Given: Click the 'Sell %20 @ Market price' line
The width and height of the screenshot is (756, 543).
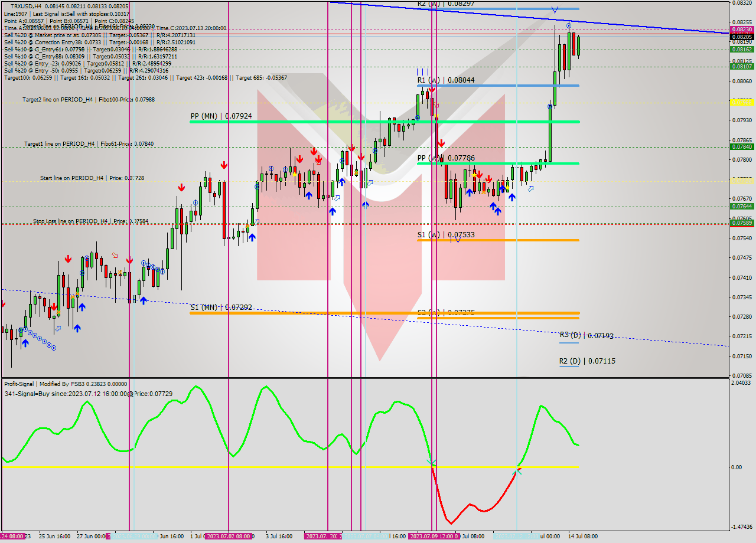Looking at the screenshot, I should pyautogui.click(x=100, y=35).
